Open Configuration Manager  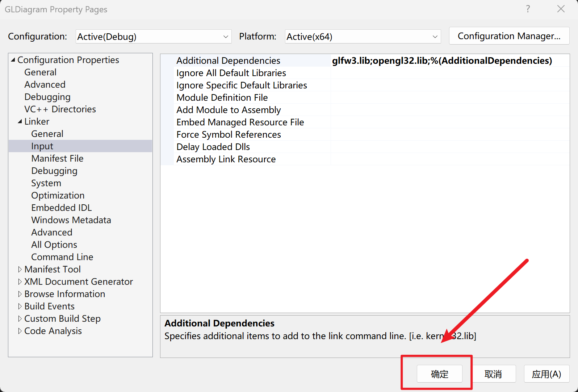click(509, 36)
